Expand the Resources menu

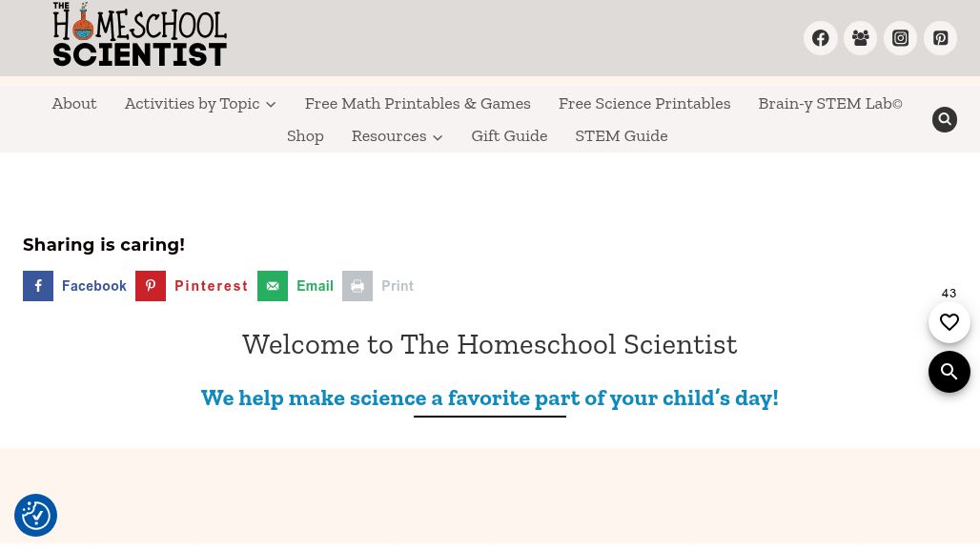point(397,135)
